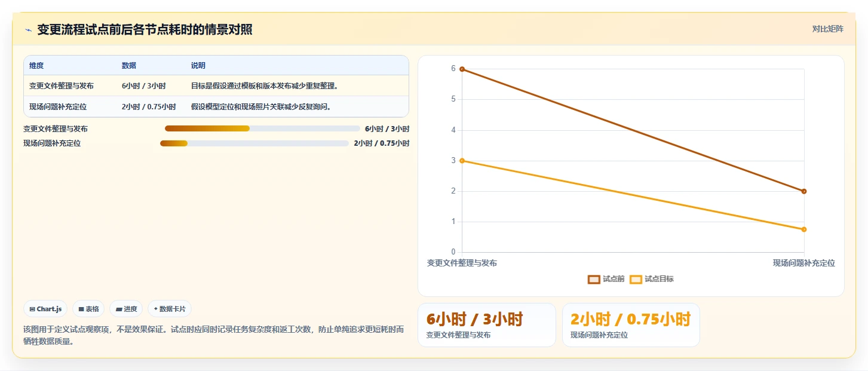Open the 6小时 / 3小时 data card
868x371 pixels.
[x=487, y=325]
